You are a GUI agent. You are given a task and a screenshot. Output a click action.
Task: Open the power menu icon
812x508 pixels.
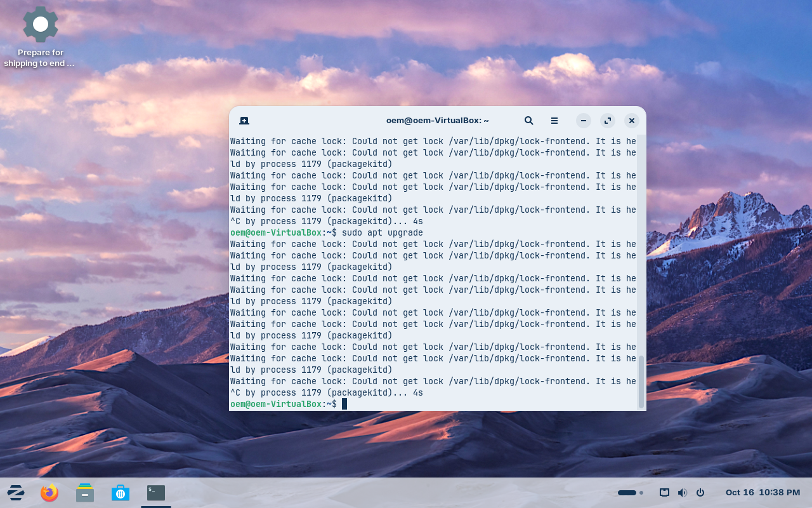pyautogui.click(x=700, y=493)
